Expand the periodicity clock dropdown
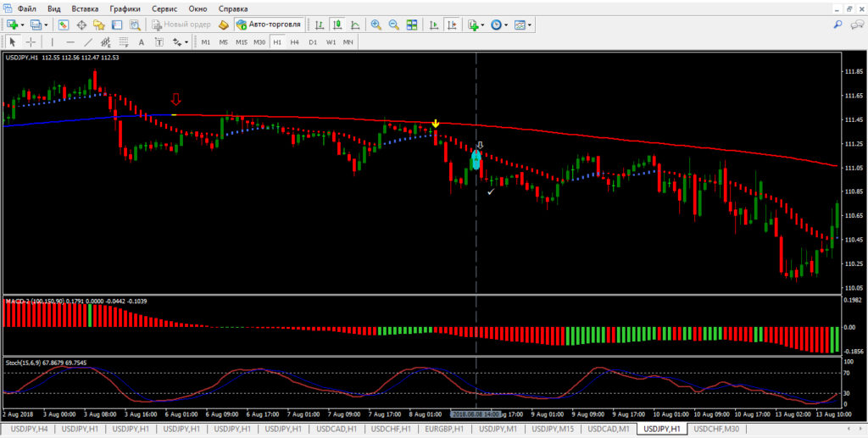Image resolution: width=868 pixels, height=438 pixels. coord(506,25)
